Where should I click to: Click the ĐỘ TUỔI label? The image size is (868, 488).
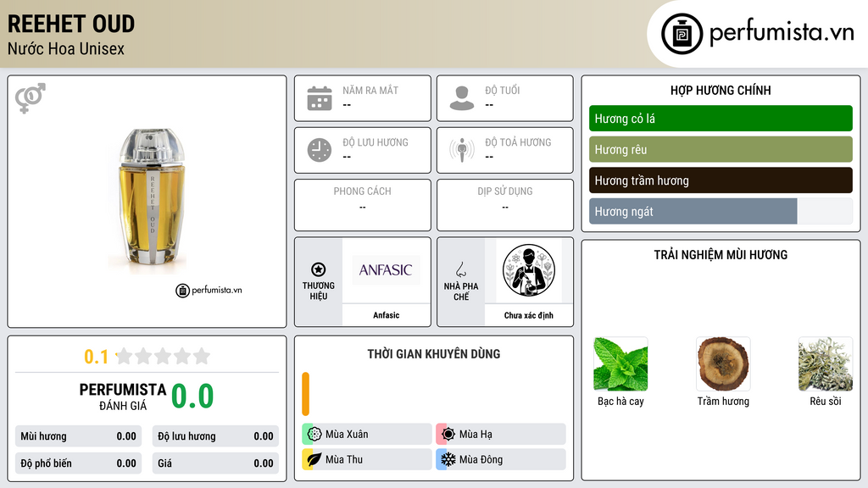click(x=503, y=90)
